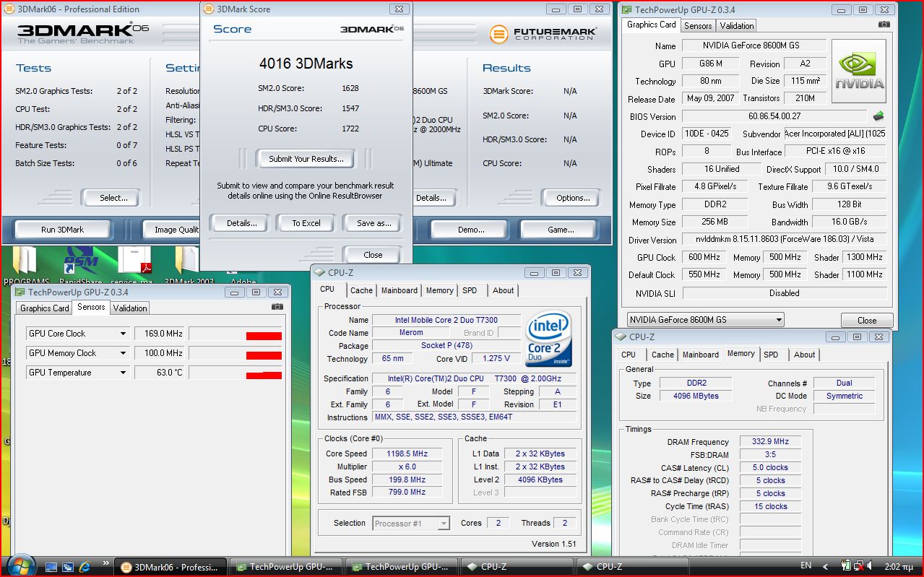
Task: Click the taskbar clock showing 2:02
Action: coord(899,566)
